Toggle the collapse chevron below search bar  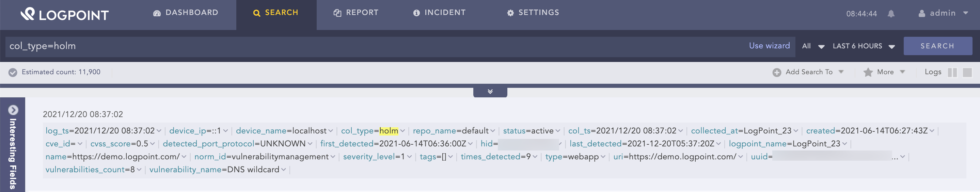pos(490,92)
